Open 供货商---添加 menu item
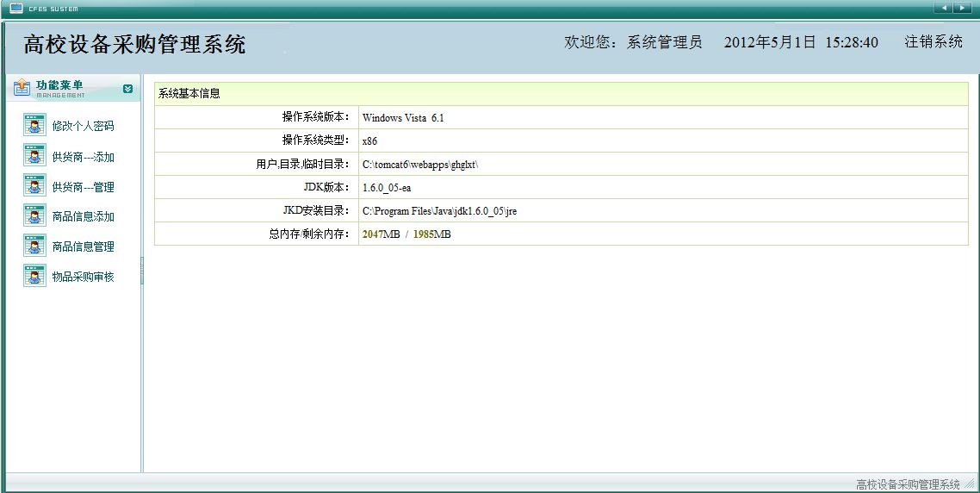Viewport: 980px width, 493px height. pyautogui.click(x=84, y=157)
